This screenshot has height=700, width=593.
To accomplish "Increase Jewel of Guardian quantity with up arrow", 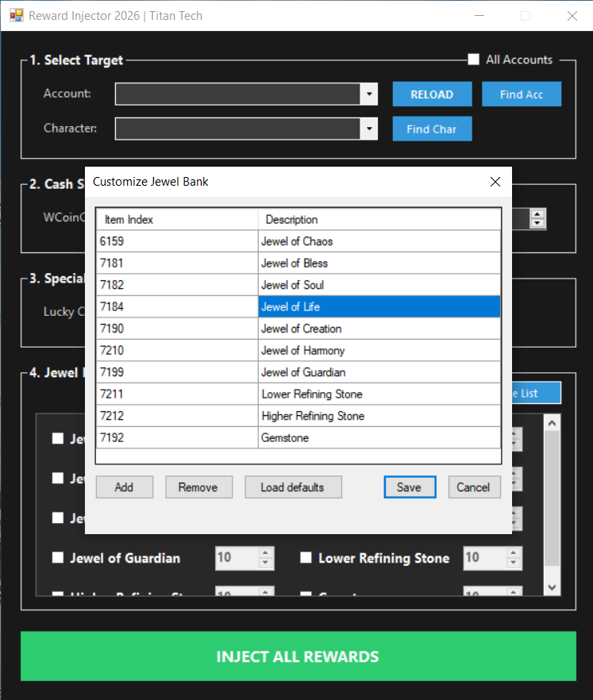I will coord(266,553).
